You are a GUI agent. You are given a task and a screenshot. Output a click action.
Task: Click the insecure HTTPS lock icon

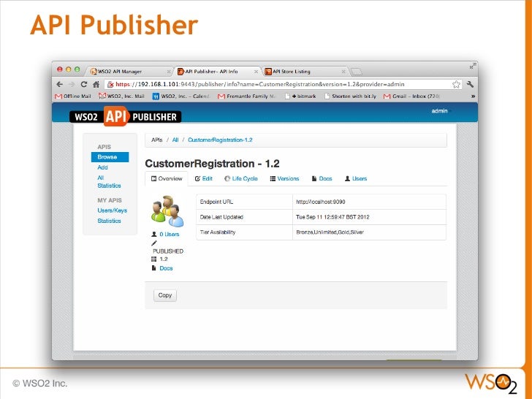pyautogui.click(x=110, y=84)
